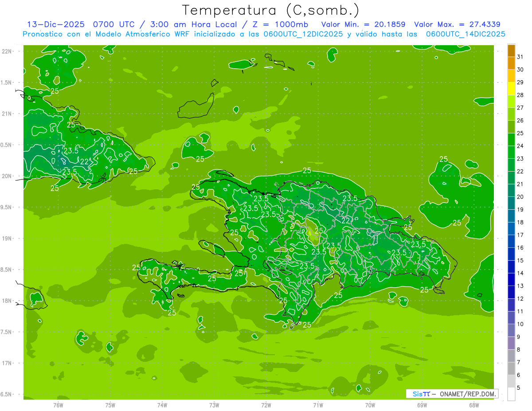Viewport: 532px width, 411px height.
Task: Click the 26 label on the color scale
Action: pos(520,121)
